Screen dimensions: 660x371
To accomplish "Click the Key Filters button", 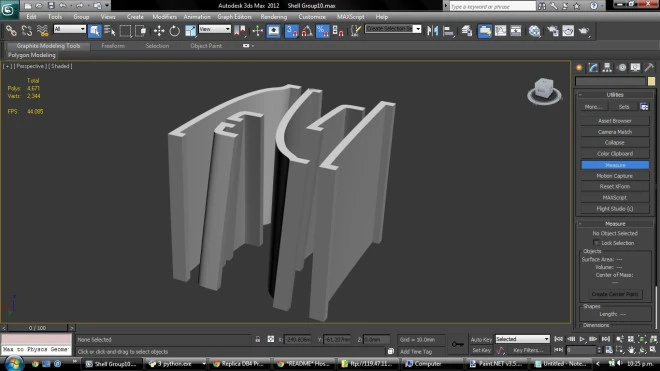I will tap(528, 350).
